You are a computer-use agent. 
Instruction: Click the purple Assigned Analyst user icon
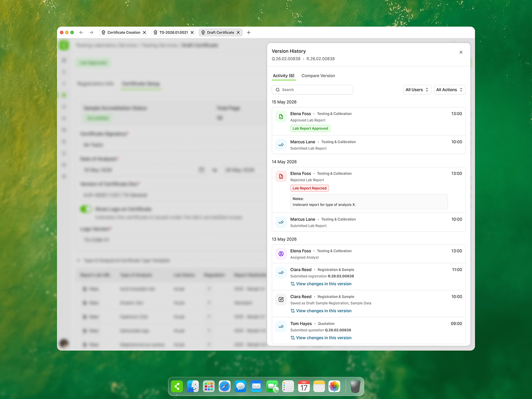coord(281,254)
